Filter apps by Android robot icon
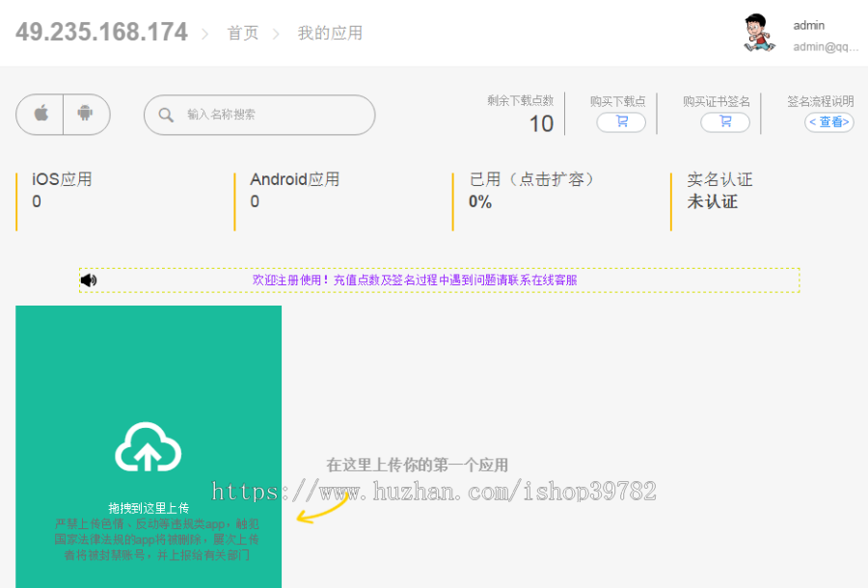 click(x=86, y=115)
